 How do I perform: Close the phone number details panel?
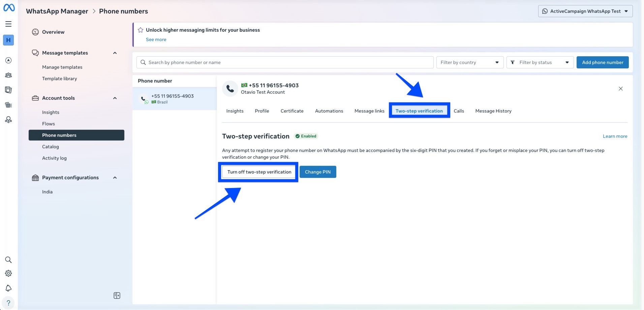tap(621, 89)
